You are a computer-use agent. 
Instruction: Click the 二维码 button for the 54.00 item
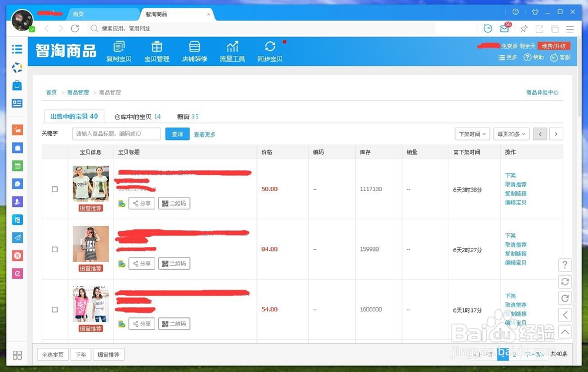click(174, 324)
